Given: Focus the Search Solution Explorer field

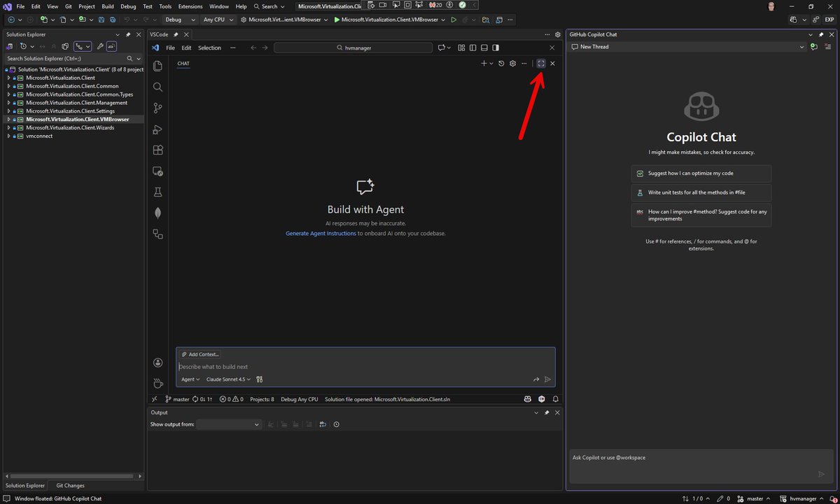Looking at the screenshot, I should [73, 59].
